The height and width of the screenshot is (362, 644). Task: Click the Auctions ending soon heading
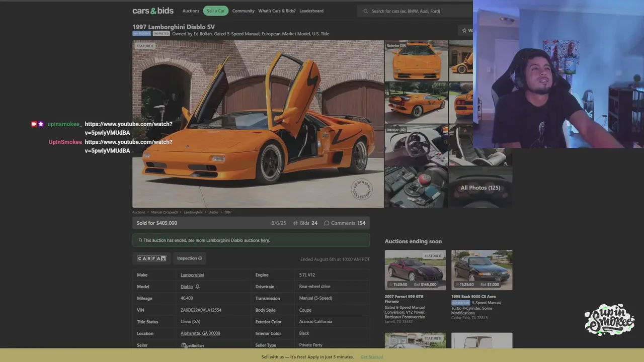[x=413, y=241]
